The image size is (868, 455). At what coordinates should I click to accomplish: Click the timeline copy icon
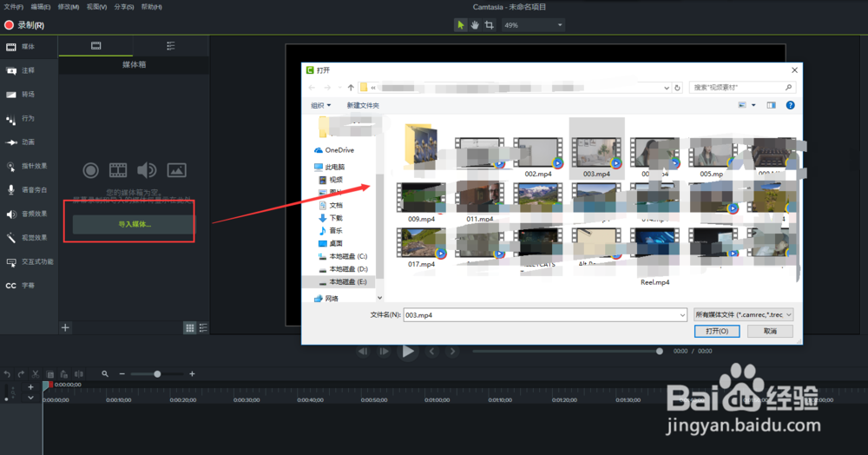[x=49, y=374]
